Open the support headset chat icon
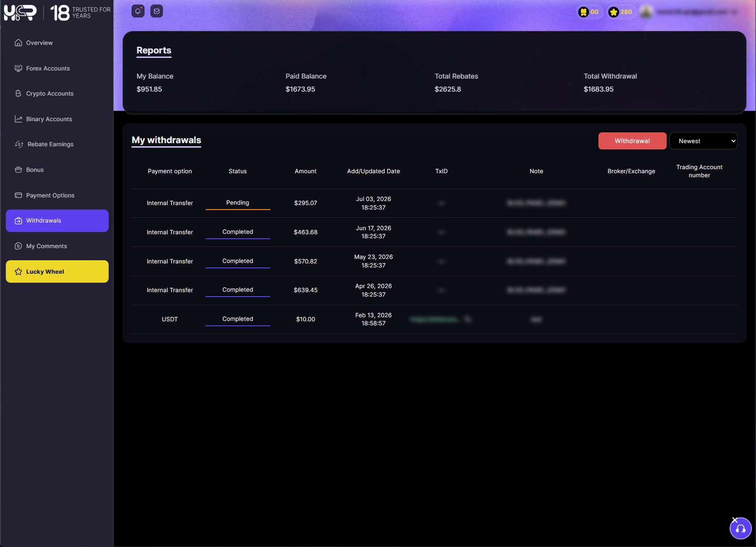Viewport: 756px width, 547px height. (740, 529)
